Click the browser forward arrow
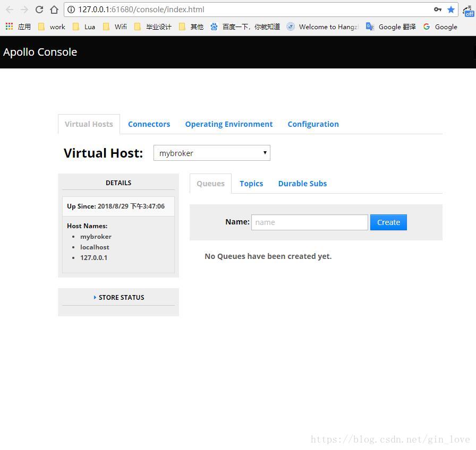The width and height of the screenshot is (476, 450). [24, 10]
